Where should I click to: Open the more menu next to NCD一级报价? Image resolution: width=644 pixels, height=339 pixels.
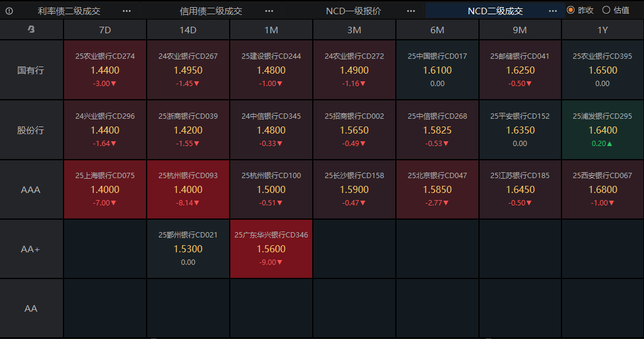411,11
